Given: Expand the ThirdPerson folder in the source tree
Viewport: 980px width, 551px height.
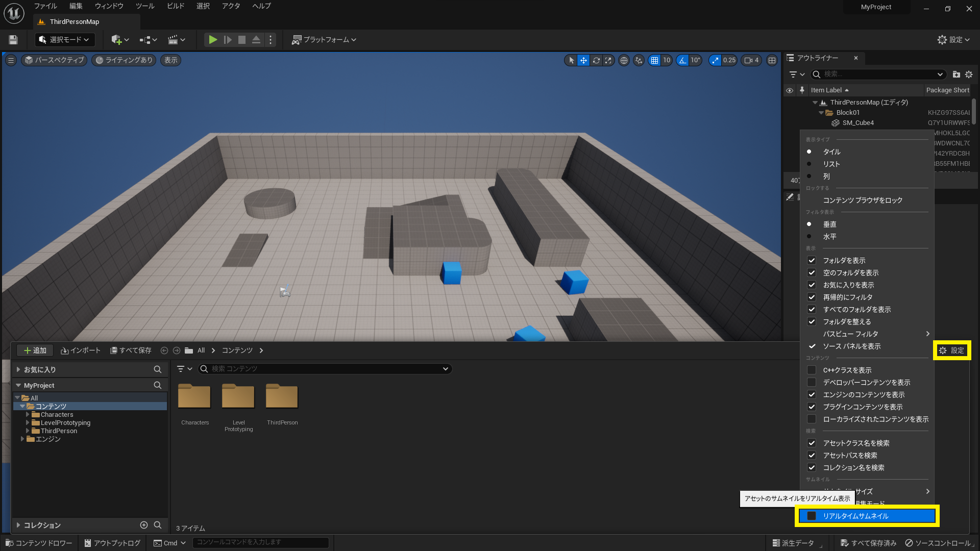Looking at the screenshot, I should [28, 431].
